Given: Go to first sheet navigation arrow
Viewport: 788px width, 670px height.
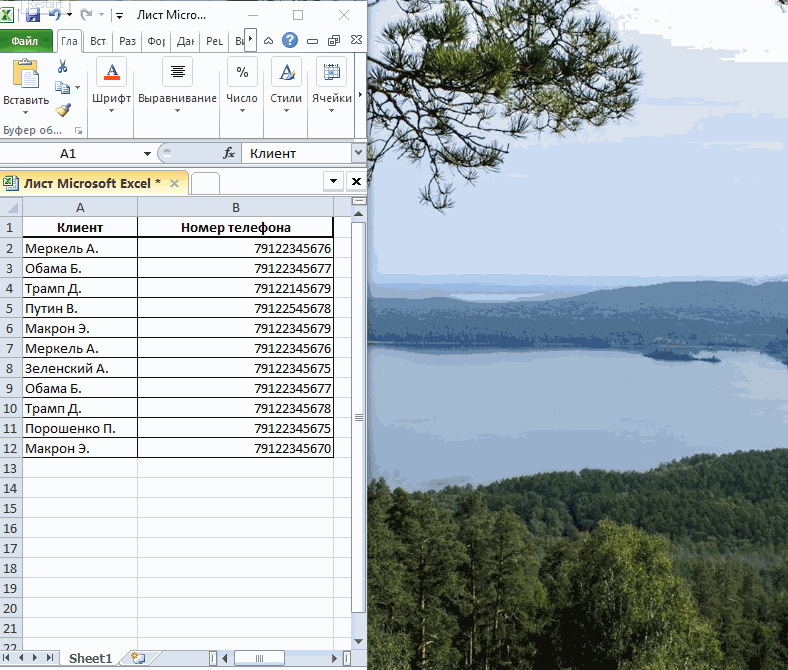Looking at the screenshot, I should point(7,657).
